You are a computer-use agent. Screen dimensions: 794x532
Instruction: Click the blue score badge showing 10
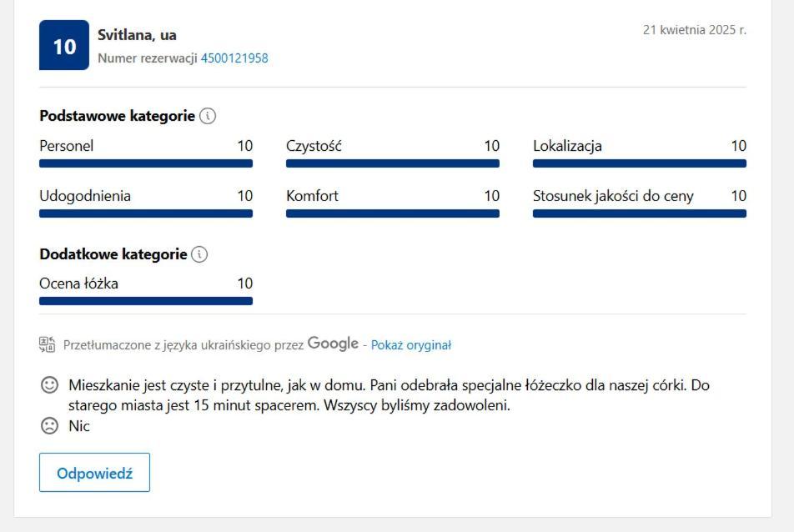pos(64,46)
